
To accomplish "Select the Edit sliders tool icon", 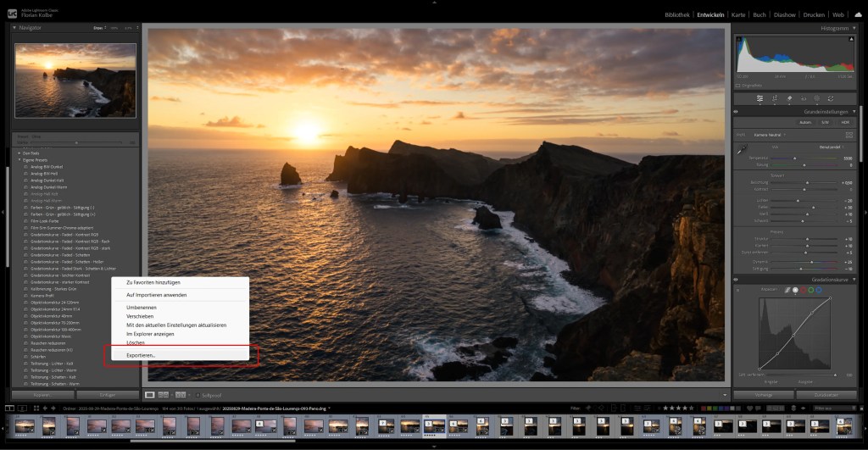I will point(759,98).
